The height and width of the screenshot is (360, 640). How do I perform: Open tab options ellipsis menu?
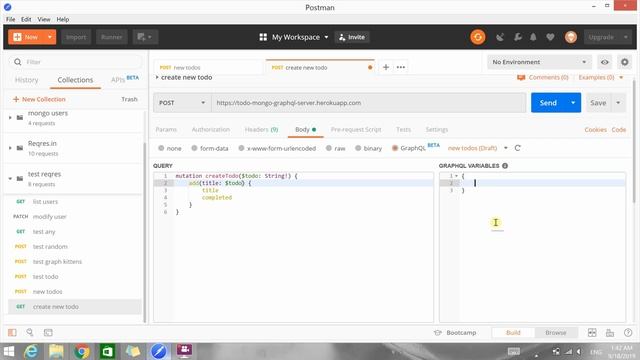(401, 67)
